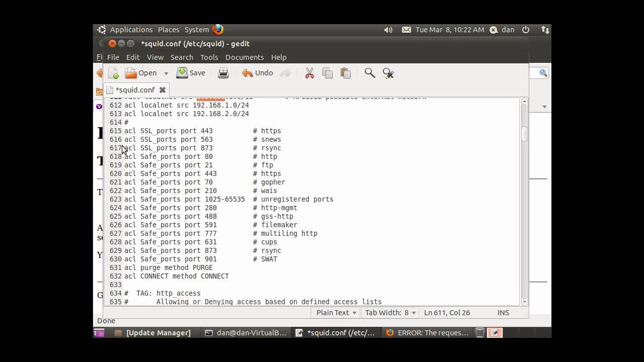Open the dan user menu
Image resolution: width=644 pixels, height=362 pixels.
click(x=502, y=30)
